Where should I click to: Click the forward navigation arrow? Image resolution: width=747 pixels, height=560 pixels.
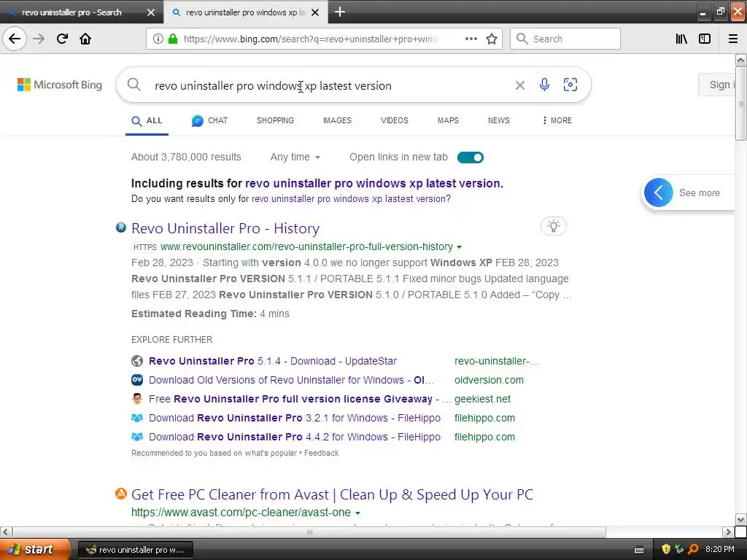point(39,39)
